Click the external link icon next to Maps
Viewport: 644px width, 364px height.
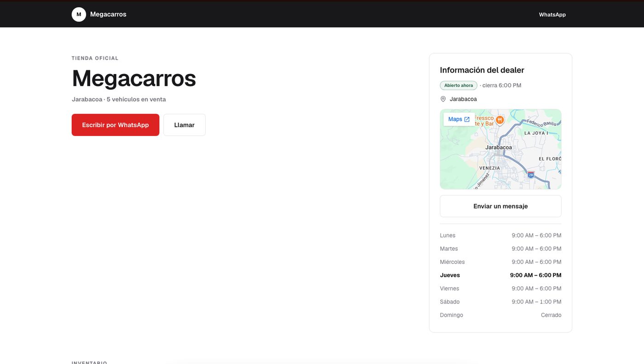[x=467, y=119]
